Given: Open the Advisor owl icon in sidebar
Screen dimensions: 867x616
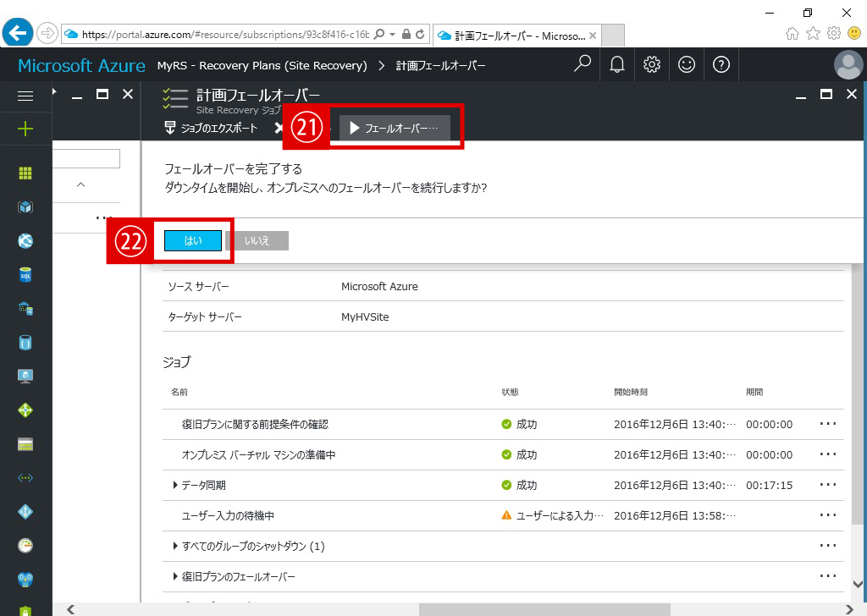Looking at the screenshot, I should point(25,579).
